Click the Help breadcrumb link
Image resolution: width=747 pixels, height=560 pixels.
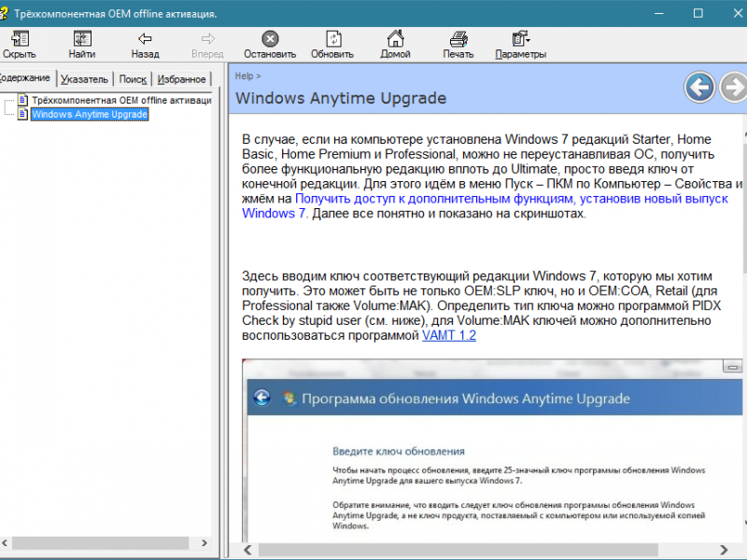244,77
